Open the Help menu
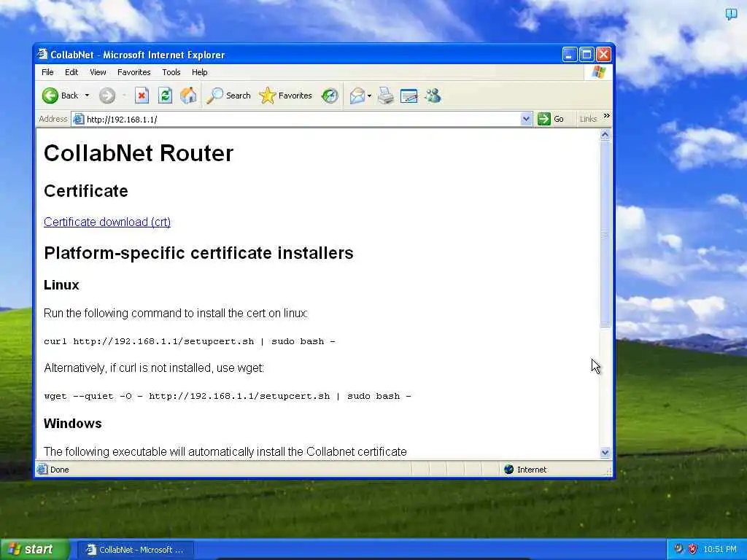 click(200, 72)
